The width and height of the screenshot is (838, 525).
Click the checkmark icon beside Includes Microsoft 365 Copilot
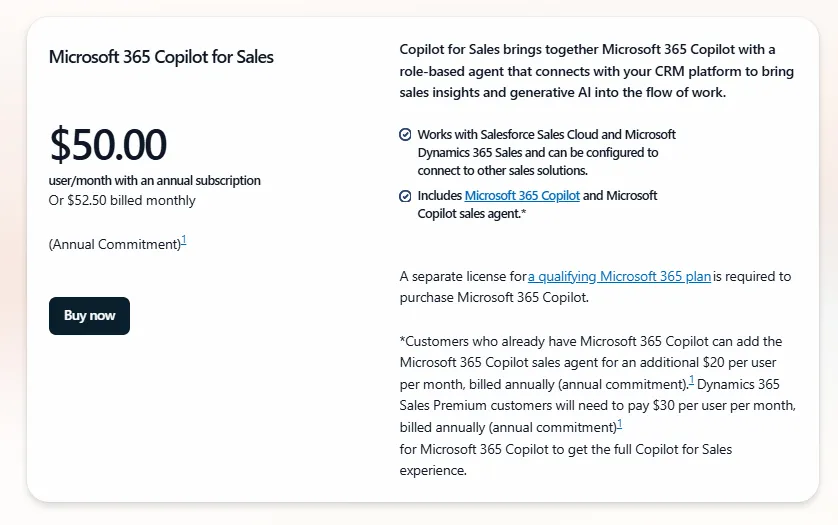coord(405,196)
